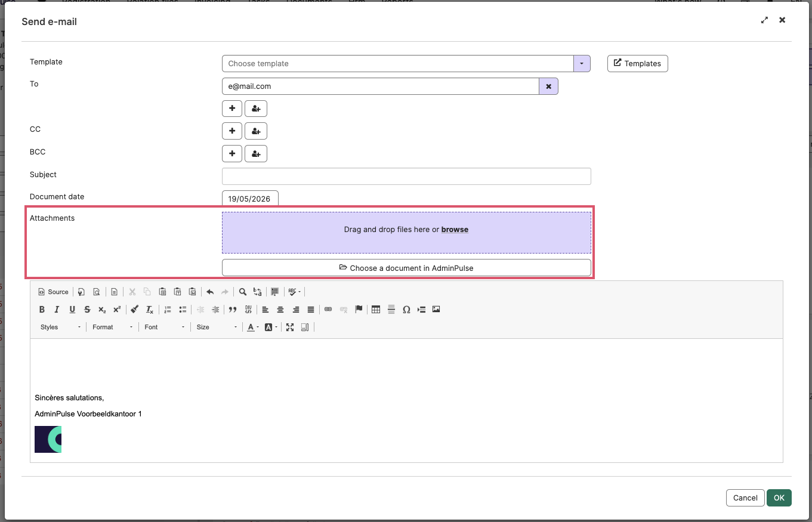
Task: Open the Format dropdown
Action: pos(113,327)
